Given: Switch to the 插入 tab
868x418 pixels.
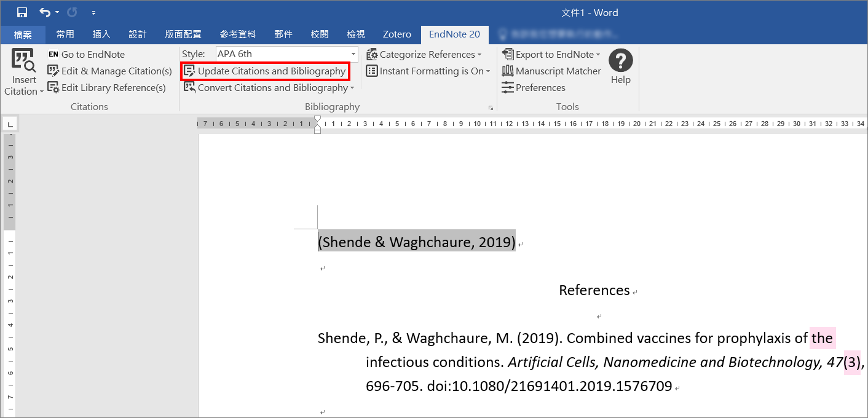Looking at the screenshot, I should click(101, 34).
